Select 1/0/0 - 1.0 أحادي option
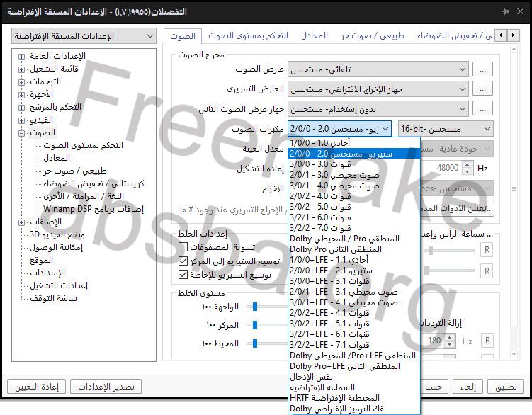Screen dimensions: 532x415 (x=354, y=143)
